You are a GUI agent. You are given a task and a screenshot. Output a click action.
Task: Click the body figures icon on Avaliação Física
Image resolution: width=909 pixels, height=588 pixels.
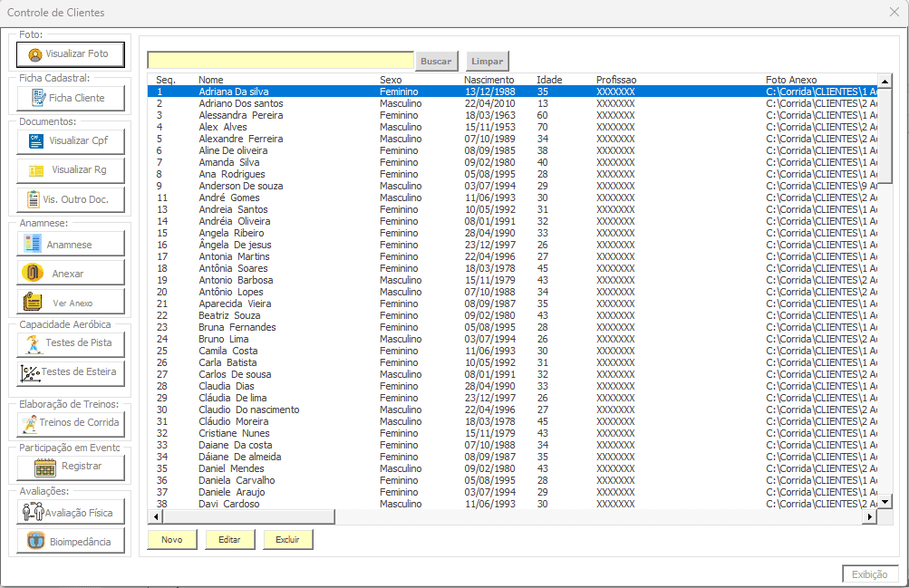pyautogui.click(x=33, y=512)
